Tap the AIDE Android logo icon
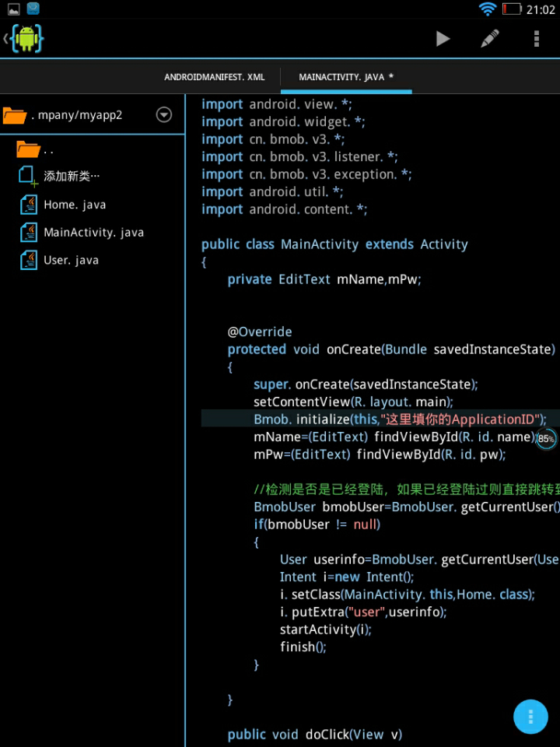The width and height of the screenshot is (560, 747). (x=26, y=39)
